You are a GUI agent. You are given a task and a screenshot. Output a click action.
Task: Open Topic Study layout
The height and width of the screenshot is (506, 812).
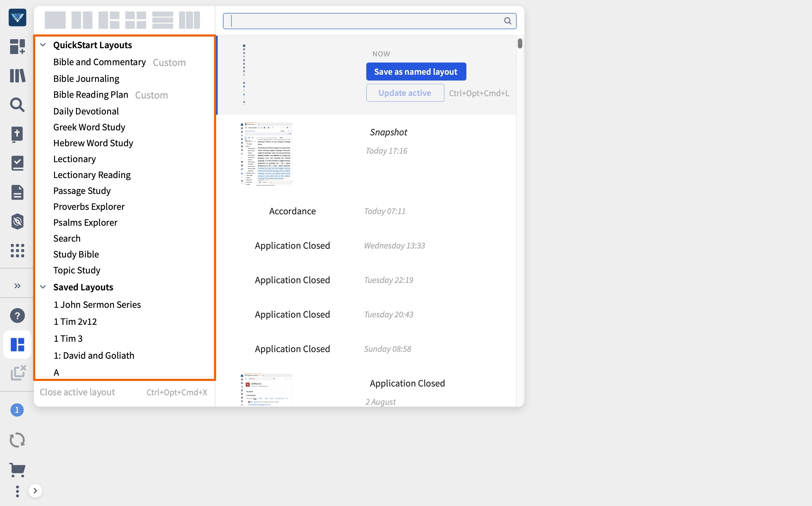pyautogui.click(x=77, y=270)
